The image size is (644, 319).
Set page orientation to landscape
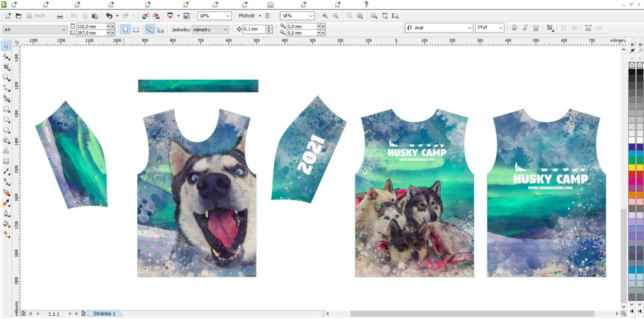pos(136,30)
